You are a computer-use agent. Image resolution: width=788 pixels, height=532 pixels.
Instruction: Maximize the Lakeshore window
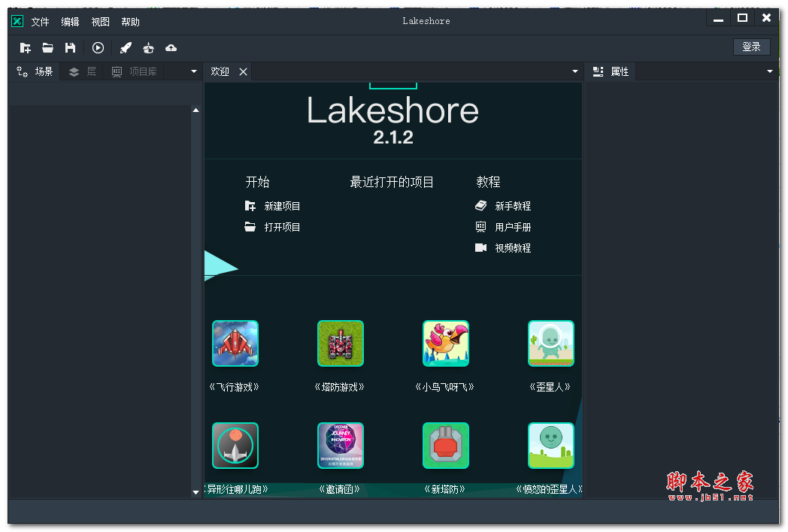click(742, 19)
